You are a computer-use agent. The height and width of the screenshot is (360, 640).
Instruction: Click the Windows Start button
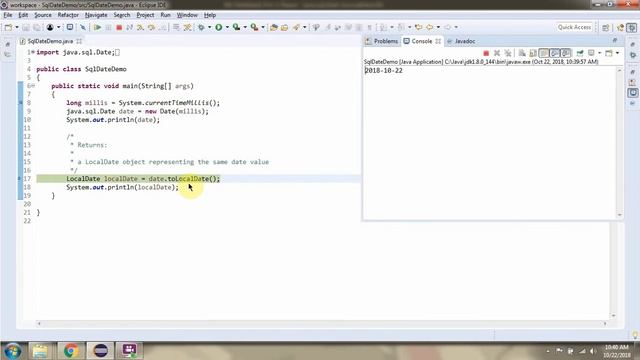tap(12, 351)
